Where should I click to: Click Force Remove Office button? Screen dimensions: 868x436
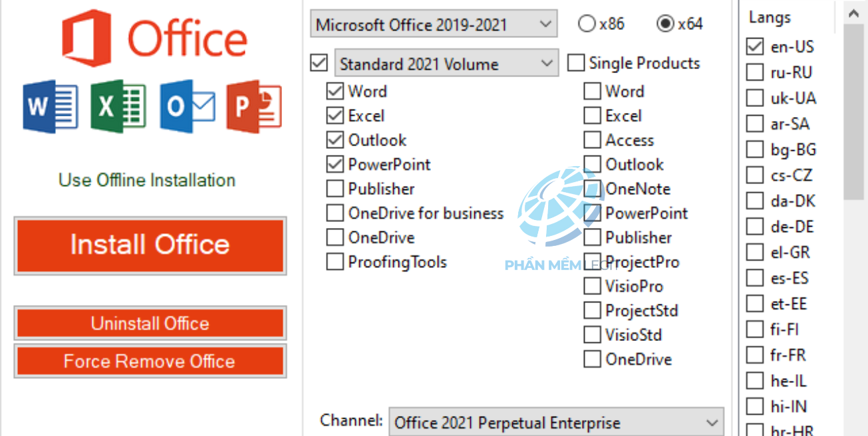coord(150,362)
